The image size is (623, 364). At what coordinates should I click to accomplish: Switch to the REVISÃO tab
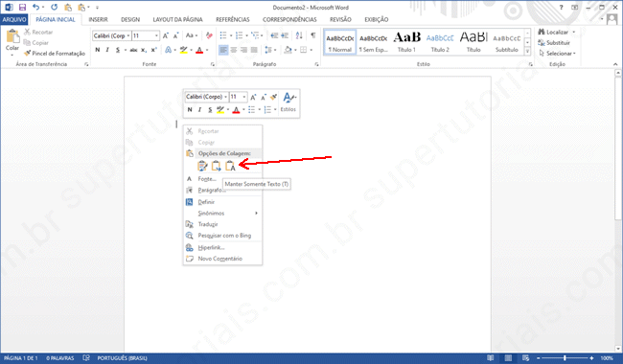340,19
